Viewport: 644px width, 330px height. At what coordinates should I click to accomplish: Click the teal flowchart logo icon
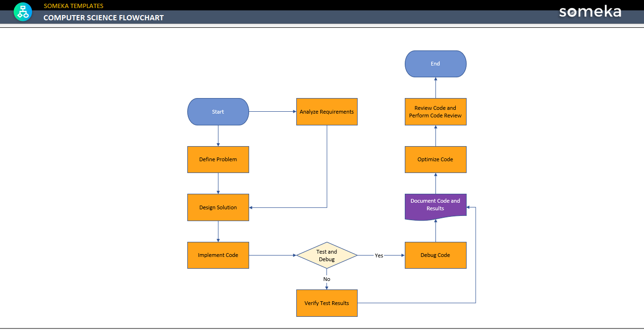point(23,12)
